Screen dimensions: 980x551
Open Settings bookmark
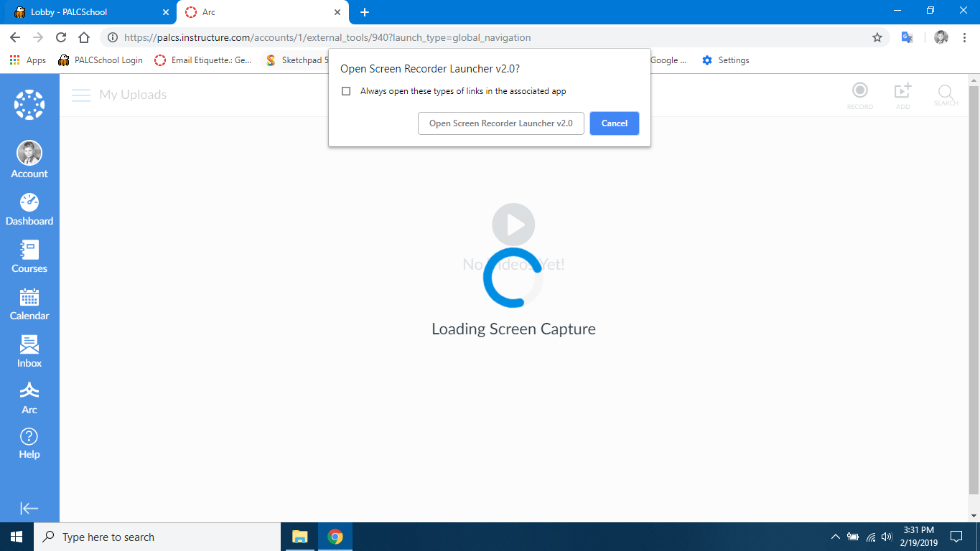[726, 60]
